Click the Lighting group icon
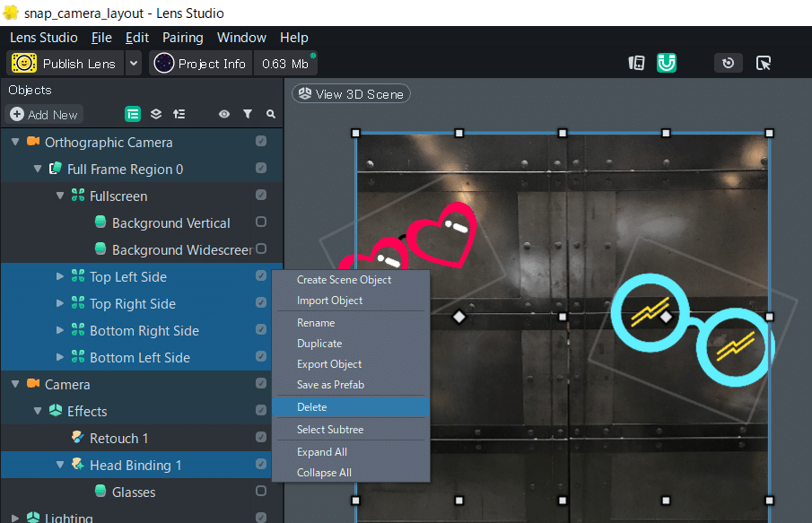Image resolution: width=812 pixels, height=523 pixels. (33, 518)
